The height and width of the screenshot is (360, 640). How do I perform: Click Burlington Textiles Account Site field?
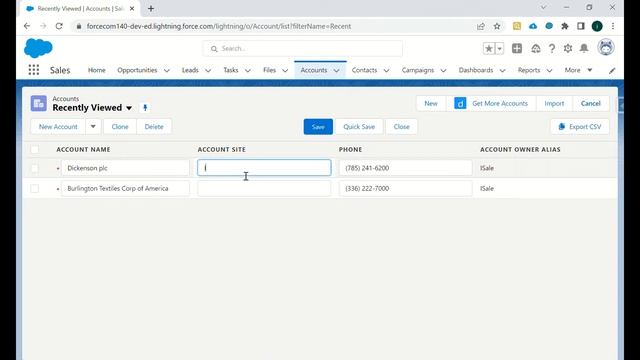point(264,189)
